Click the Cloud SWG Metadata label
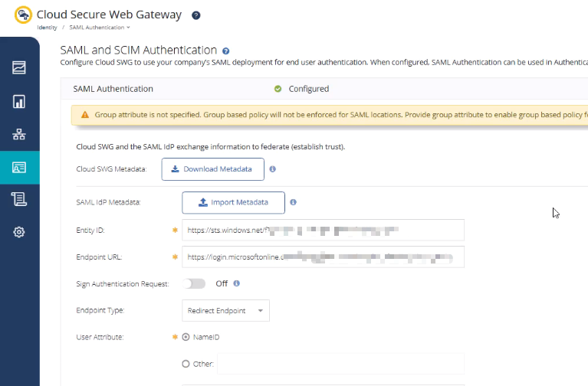 pos(111,169)
